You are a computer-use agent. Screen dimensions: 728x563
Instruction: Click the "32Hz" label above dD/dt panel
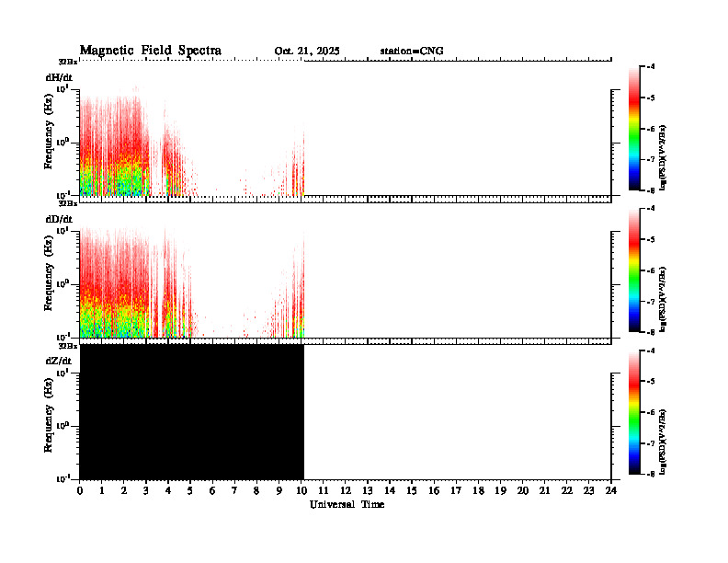click(x=68, y=203)
